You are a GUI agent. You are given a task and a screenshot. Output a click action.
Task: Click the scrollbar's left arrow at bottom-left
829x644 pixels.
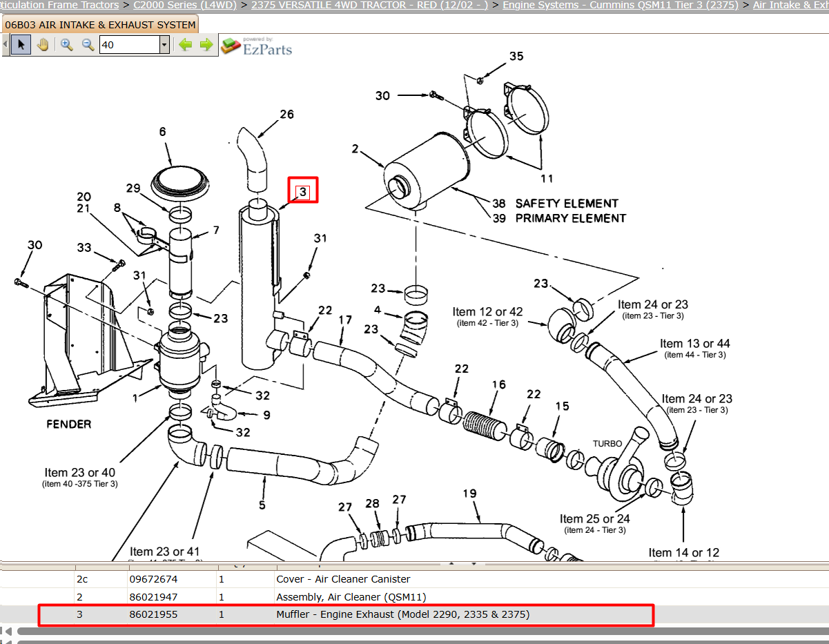[x=7, y=631]
